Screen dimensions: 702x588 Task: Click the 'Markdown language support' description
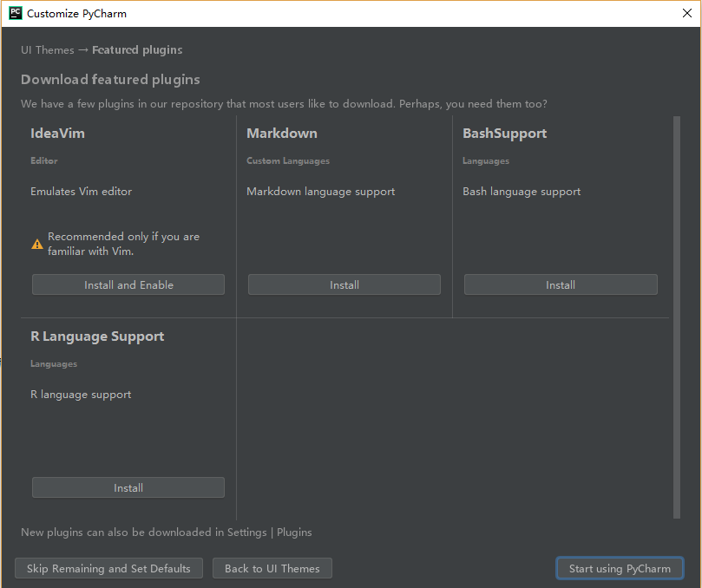click(x=320, y=192)
